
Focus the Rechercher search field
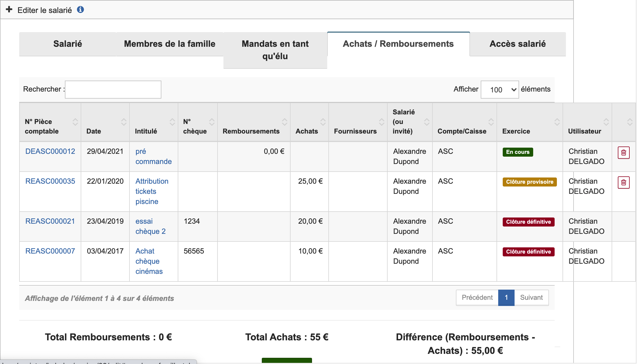coord(113,90)
